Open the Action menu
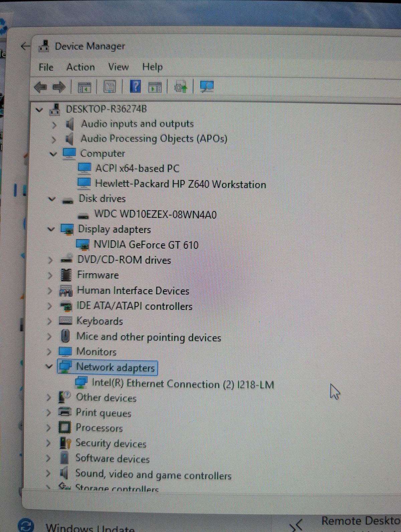 [81, 67]
